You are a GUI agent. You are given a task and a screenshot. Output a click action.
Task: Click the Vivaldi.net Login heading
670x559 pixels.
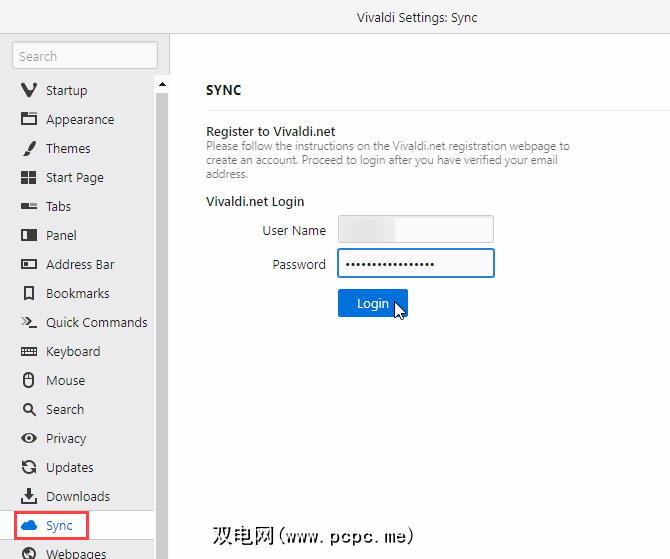click(255, 201)
